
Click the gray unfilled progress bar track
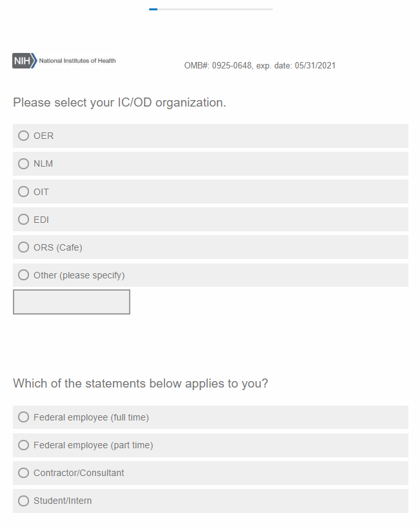tap(215, 10)
